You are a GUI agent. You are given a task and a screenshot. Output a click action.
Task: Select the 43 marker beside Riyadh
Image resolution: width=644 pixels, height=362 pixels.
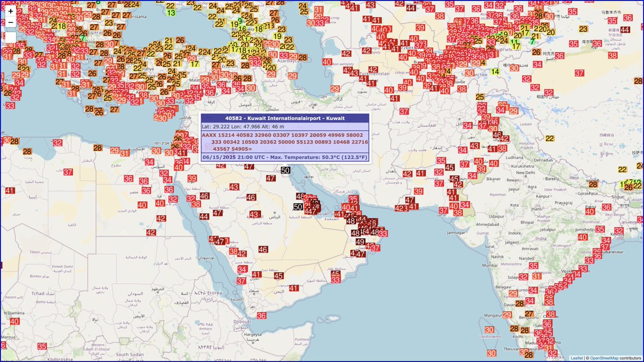(x=254, y=215)
